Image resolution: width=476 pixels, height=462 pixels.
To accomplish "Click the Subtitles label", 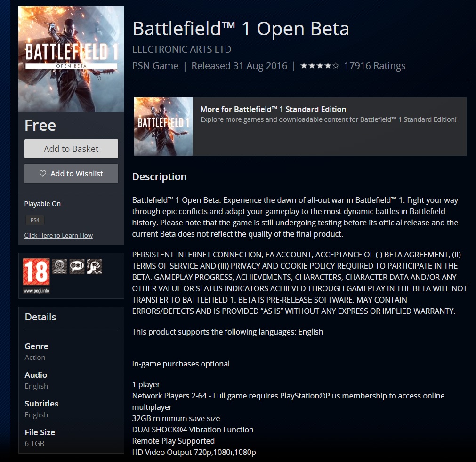I will [x=41, y=404].
